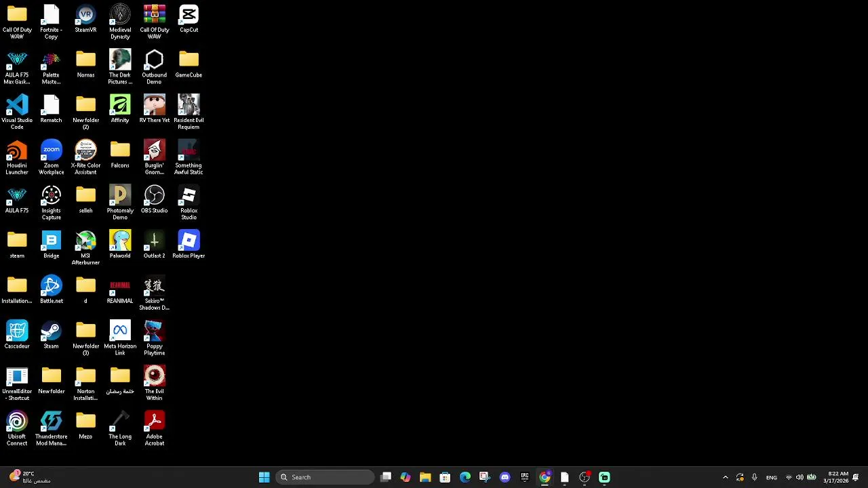Select The Dark Pictures game icon
Image resolution: width=868 pixels, height=488 pixels.
click(x=120, y=68)
